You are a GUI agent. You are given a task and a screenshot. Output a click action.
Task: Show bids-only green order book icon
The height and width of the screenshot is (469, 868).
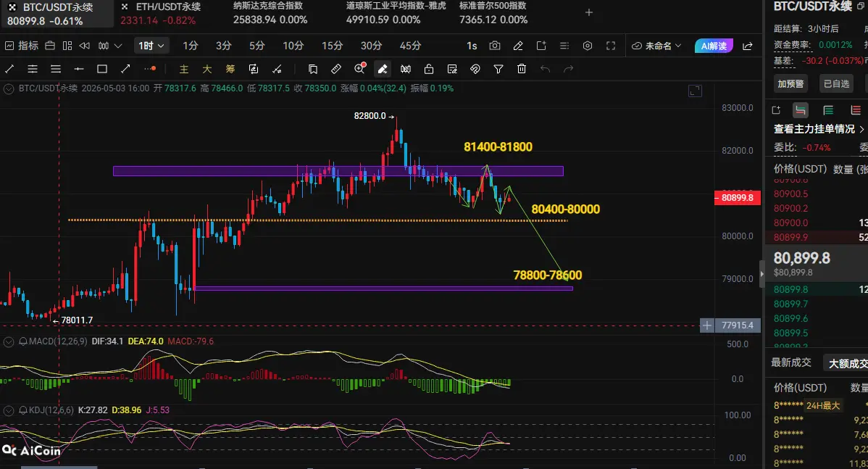pyautogui.click(x=828, y=110)
